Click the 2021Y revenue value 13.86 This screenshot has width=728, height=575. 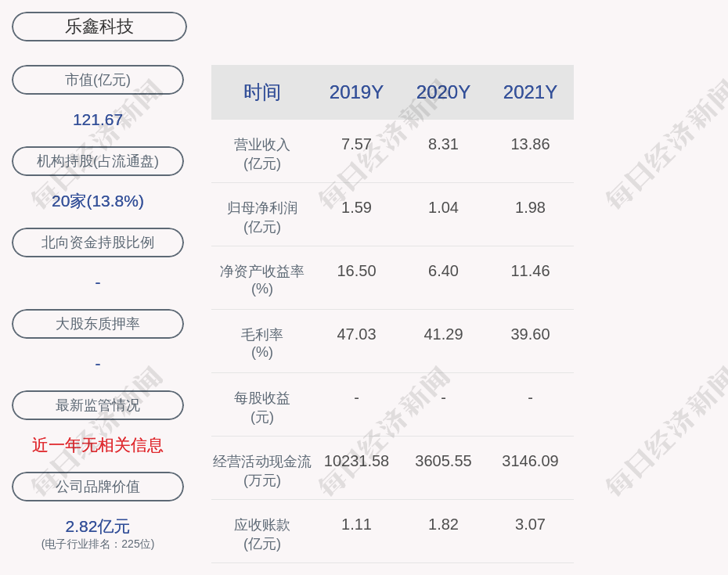(x=530, y=144)
